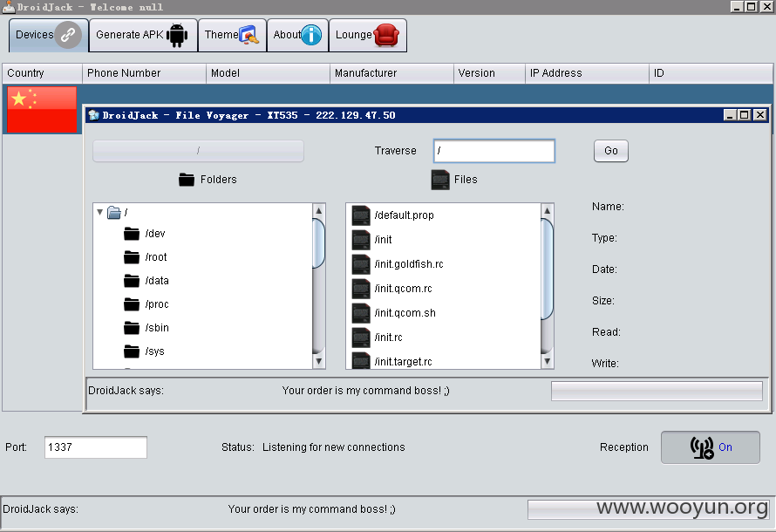The image size is (776, 532).
Task: Open the Generate APK tab
Action: pos(143,35)
